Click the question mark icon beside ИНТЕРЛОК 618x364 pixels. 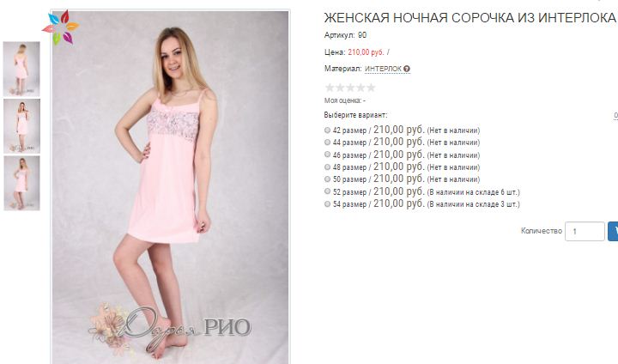click(407, 69)
